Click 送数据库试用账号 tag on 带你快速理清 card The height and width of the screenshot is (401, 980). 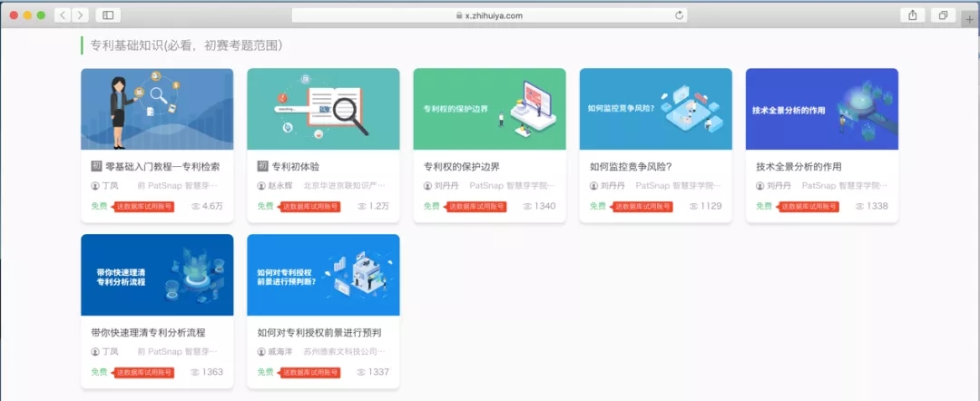pyautogui.click(x=142, y=373)
